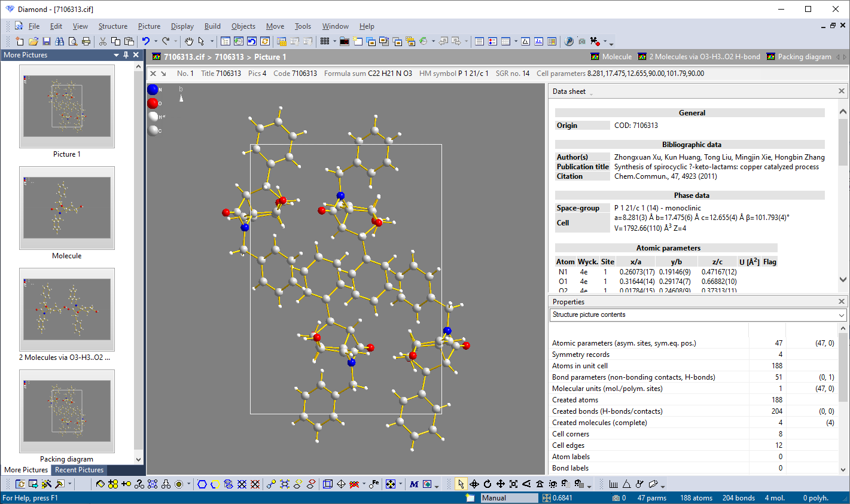Pin the More Pictures panel
The image size is (850, 504).
[x=126, y=54]
